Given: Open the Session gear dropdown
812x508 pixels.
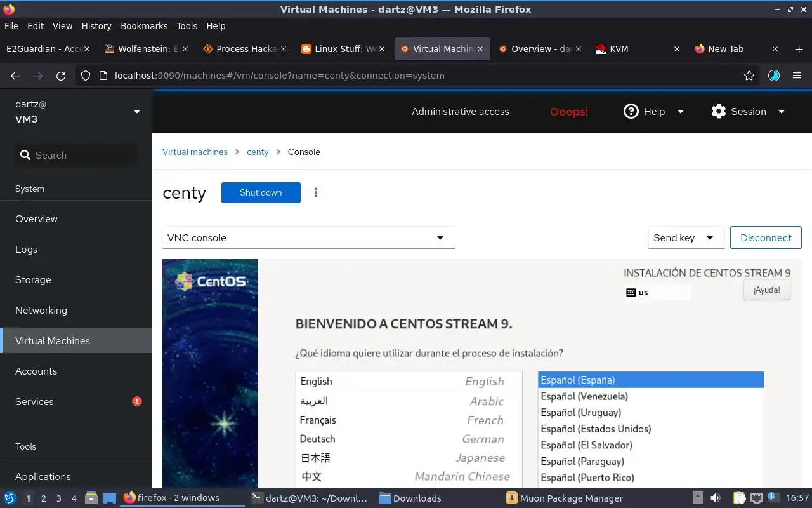Looking at the screenshot, I should pyautogui.click(x=749, y=111).
